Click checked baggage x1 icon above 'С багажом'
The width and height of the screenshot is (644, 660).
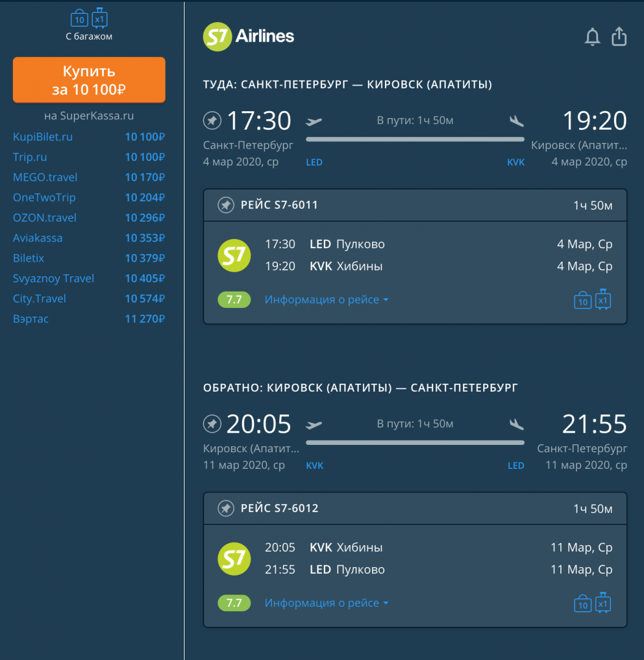click(x=100, y=18)
